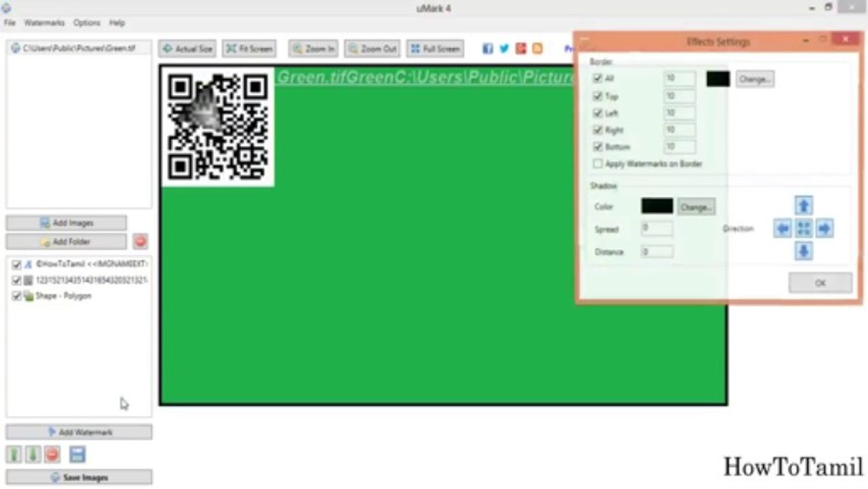Image resolution: width=868 pixels, height=489 pixels.
Task: Click the Top border width field
Action: point(679,96)
